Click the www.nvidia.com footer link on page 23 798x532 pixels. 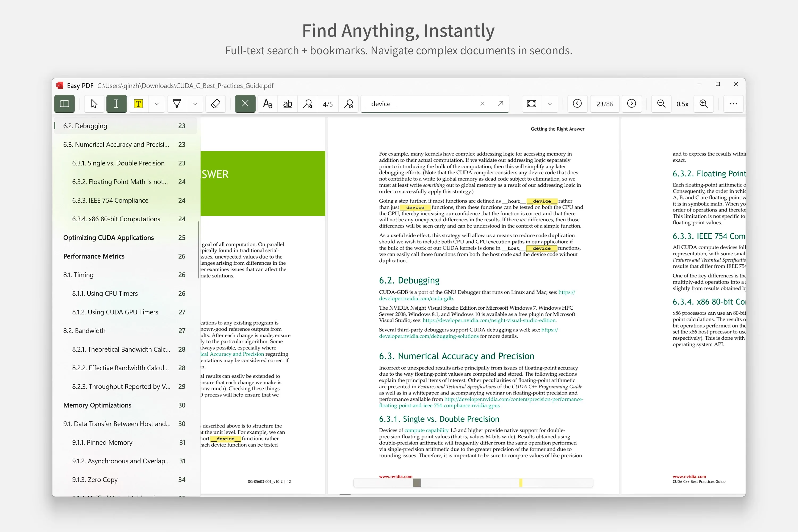coord(396,476)
